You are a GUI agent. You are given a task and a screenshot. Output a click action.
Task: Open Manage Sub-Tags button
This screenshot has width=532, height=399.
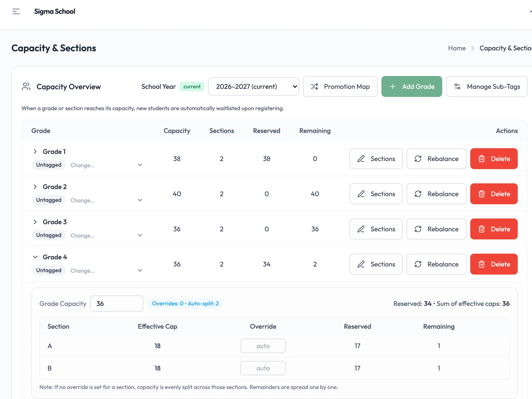[487, 87]
